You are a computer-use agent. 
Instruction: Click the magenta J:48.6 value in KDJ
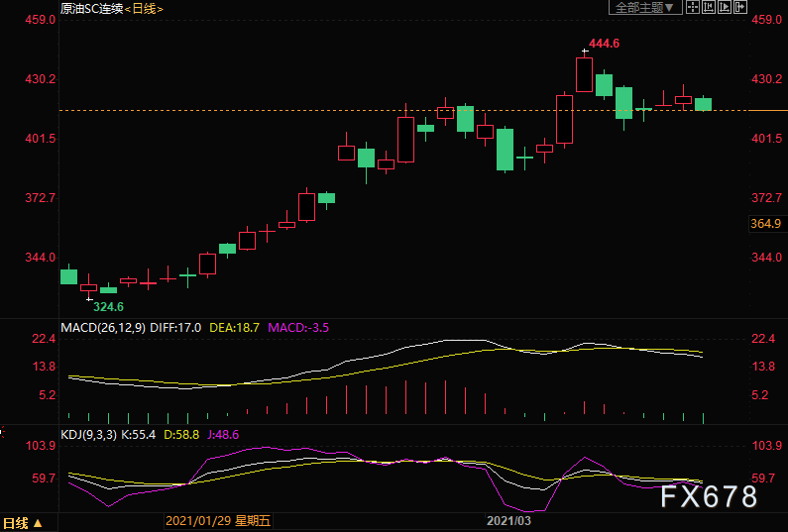click(x=221, y=434)
